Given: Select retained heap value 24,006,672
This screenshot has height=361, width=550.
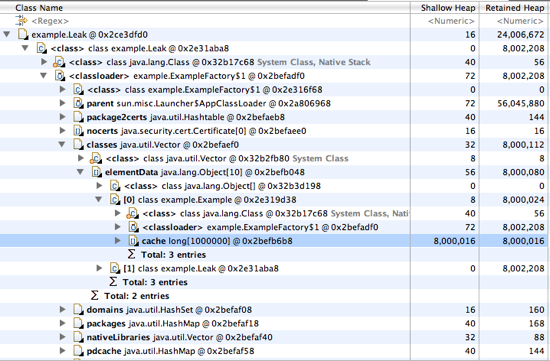Looking at the screenshot, I should pyautogui.click(x=521, y=34).
